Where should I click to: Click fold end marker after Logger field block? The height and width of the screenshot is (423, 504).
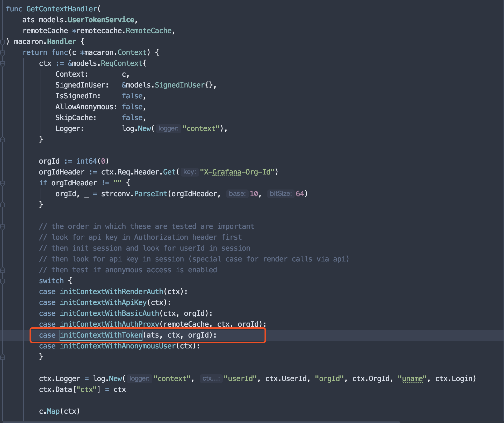(x=3, y=140)
